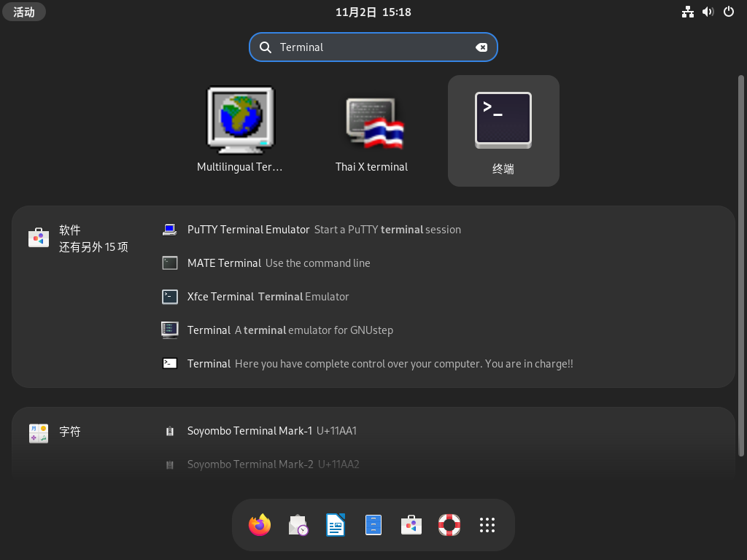Open the Evolution mail dock icon

(x=298, y=525)
